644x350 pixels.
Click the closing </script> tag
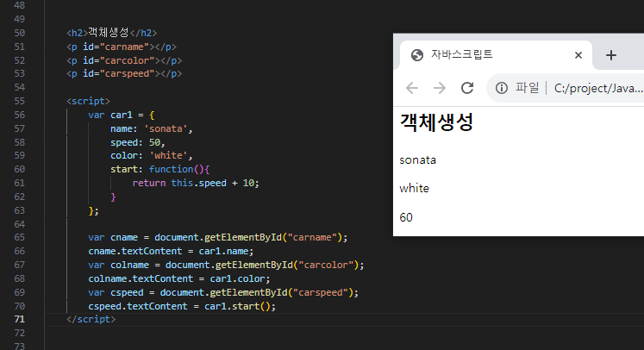(x=91, y=319)
